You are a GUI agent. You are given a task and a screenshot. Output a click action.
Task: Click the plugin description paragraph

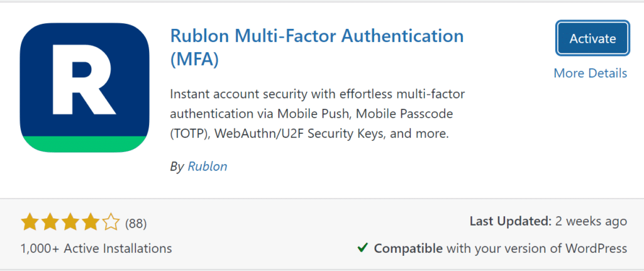tap(317, 114)
